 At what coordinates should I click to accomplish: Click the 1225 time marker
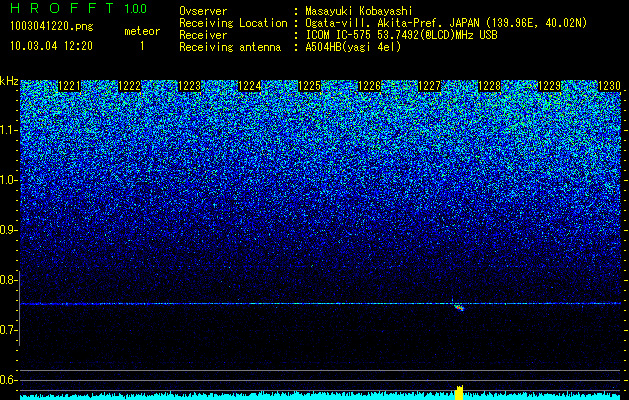point(309,86)
